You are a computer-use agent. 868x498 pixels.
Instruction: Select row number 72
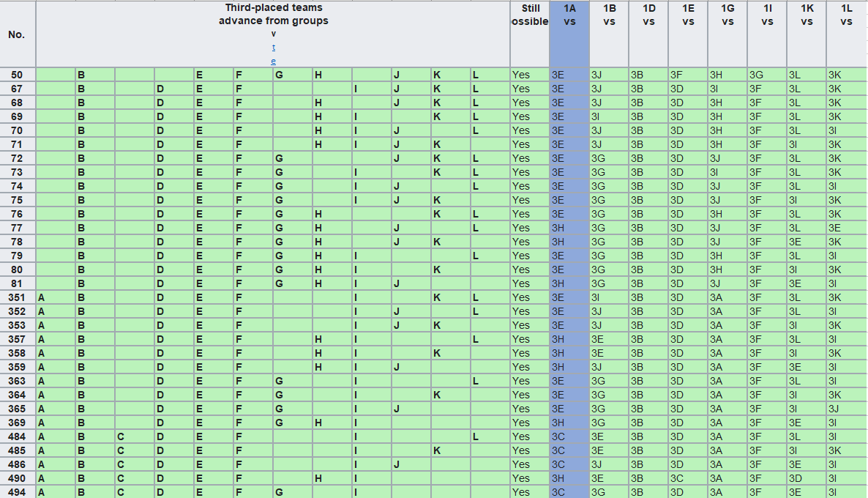coord(17,158)
